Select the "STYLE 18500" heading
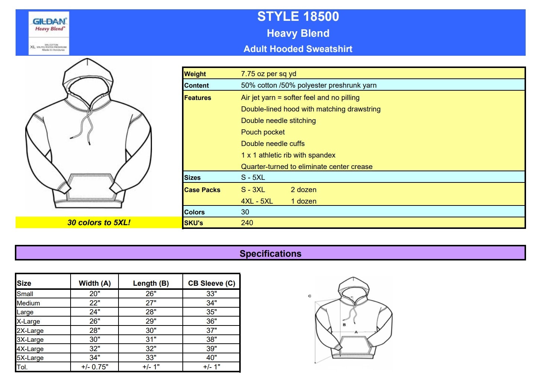Screen dimensions: 542x392 point(298,16)
